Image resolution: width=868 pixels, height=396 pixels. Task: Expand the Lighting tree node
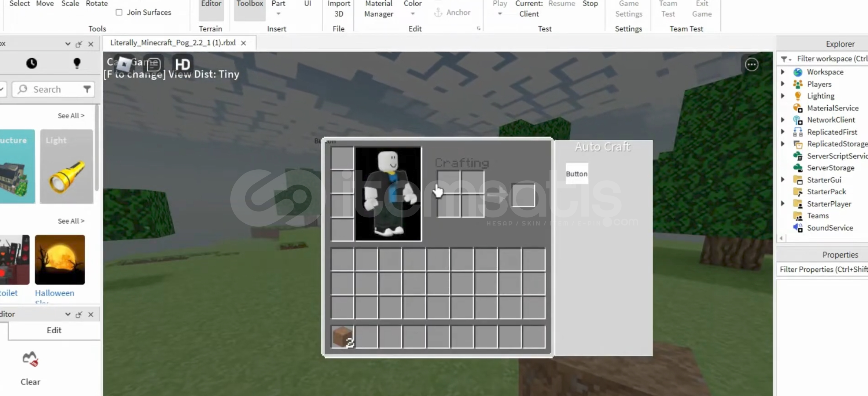click(783, 96)
